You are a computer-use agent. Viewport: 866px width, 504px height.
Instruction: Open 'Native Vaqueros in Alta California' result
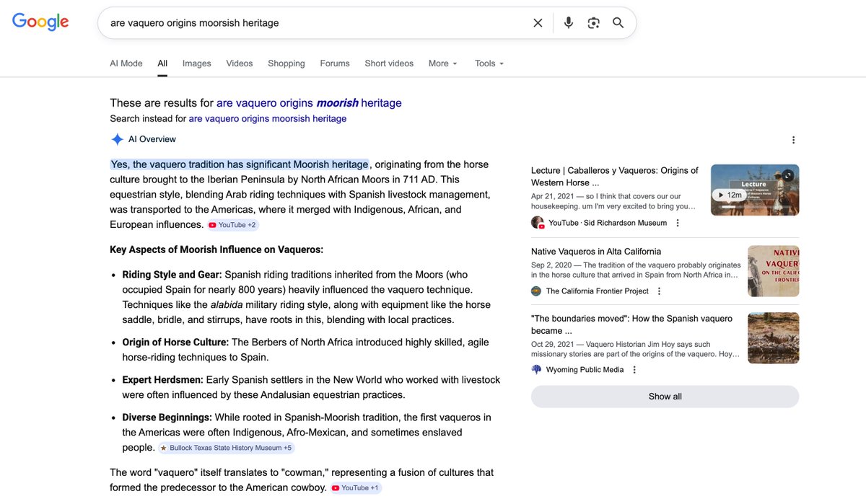596,252
